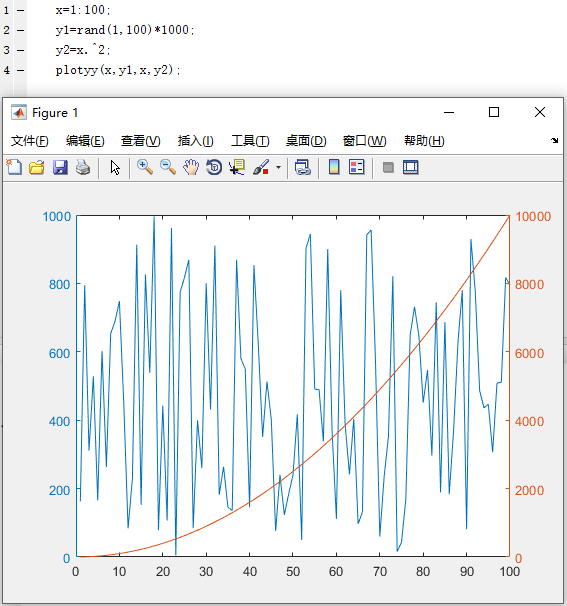567x606 pixels.
Task: Open the 工具(T) menu
Action: click(x=250, y=141)
